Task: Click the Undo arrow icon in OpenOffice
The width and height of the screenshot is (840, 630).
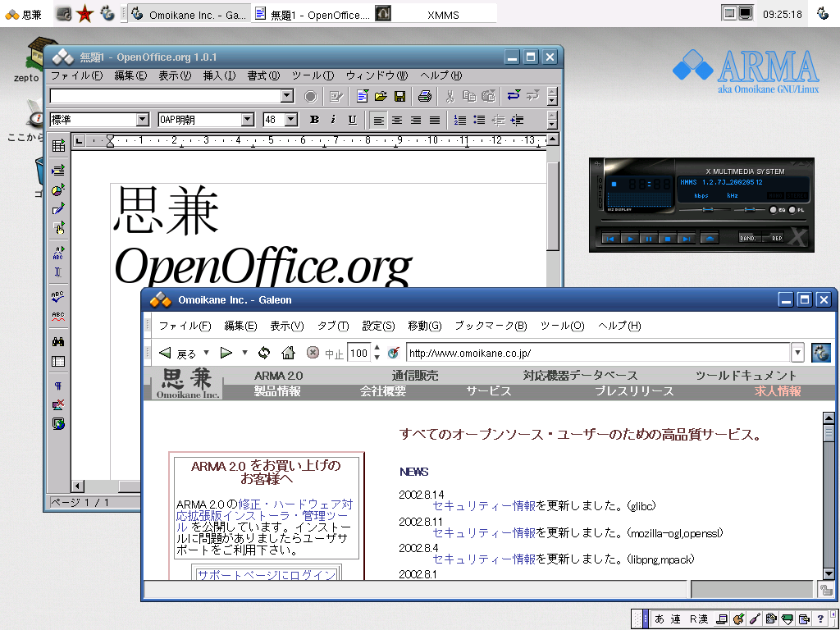Action: (514, 96)
